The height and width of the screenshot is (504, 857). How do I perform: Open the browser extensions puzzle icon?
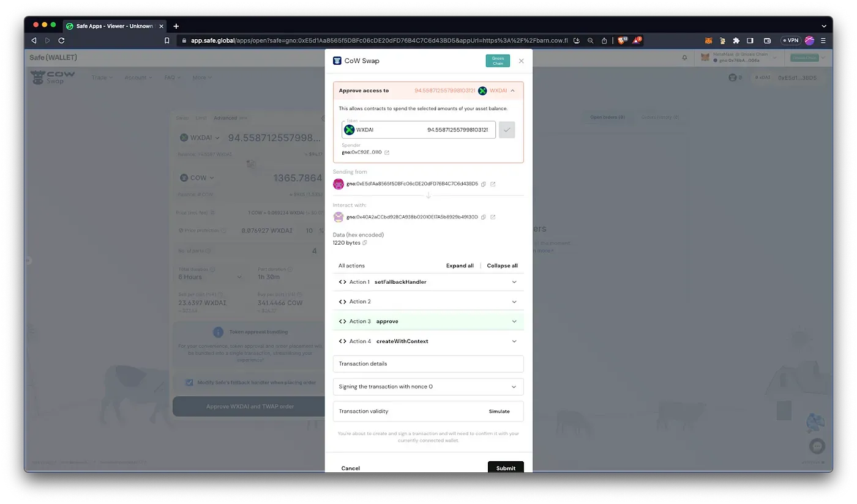(x=736, y=40)
